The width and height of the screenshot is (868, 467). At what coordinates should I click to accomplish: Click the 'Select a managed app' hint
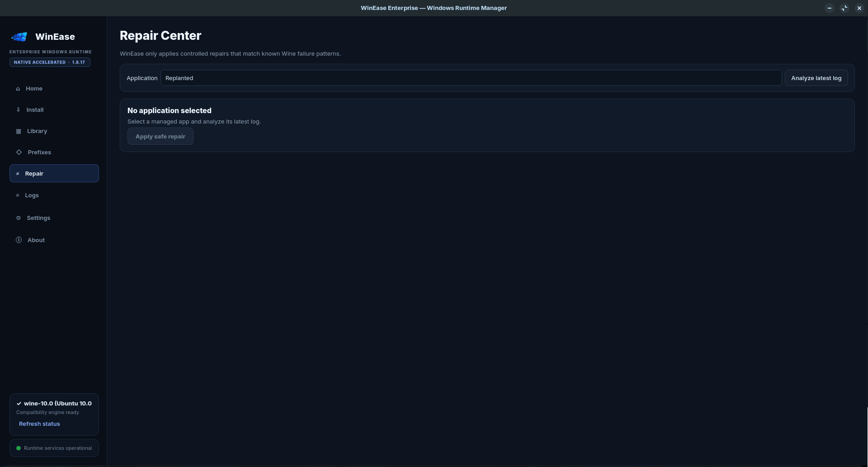pos(194,121)
